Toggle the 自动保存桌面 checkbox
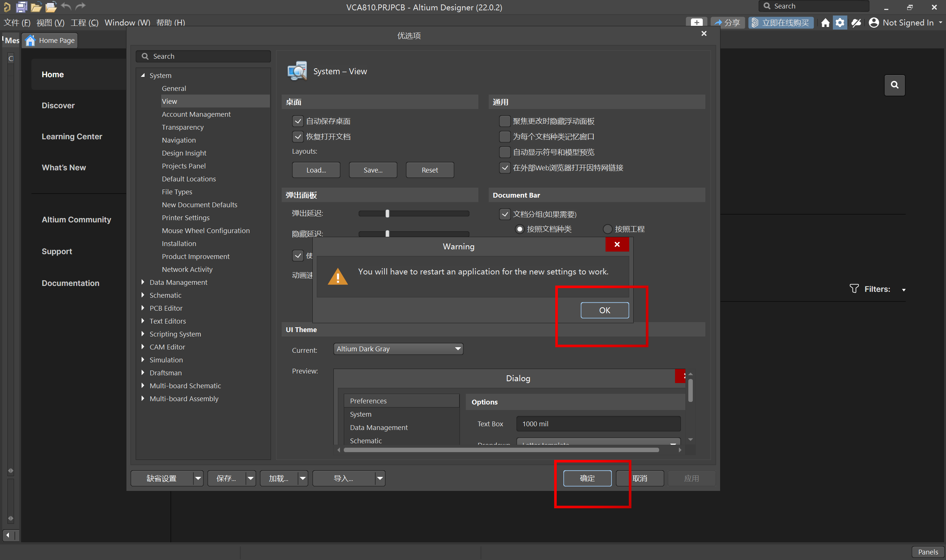The height and width of the screenshot is (560, 946). (x=298, y=121)
